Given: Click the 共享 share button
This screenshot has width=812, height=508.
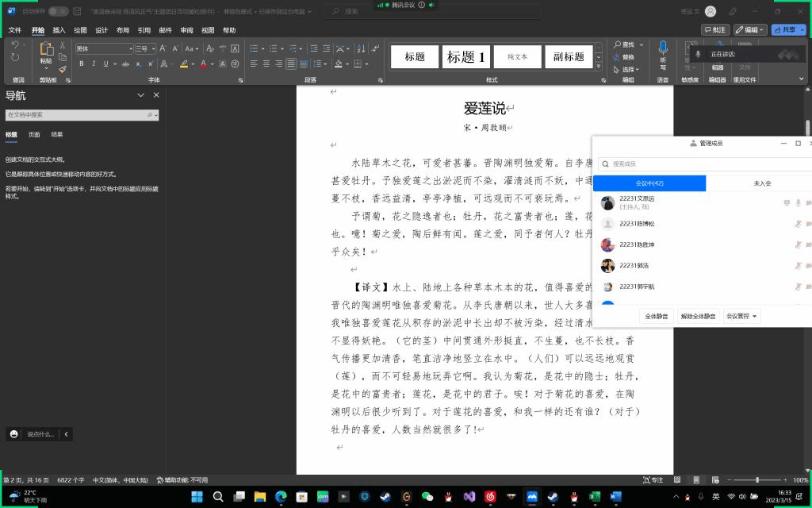Looking at the screenshot, I should (x=789, y=30).
